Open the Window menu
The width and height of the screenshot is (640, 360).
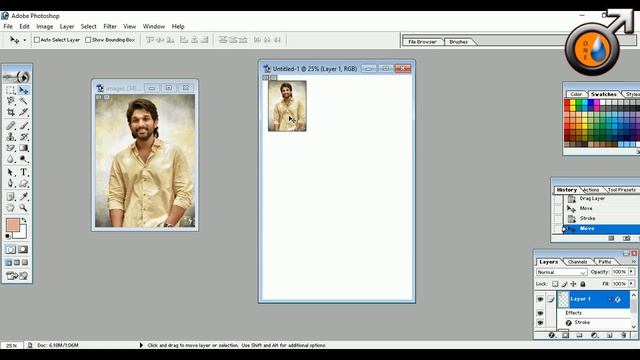pos(154,27)
